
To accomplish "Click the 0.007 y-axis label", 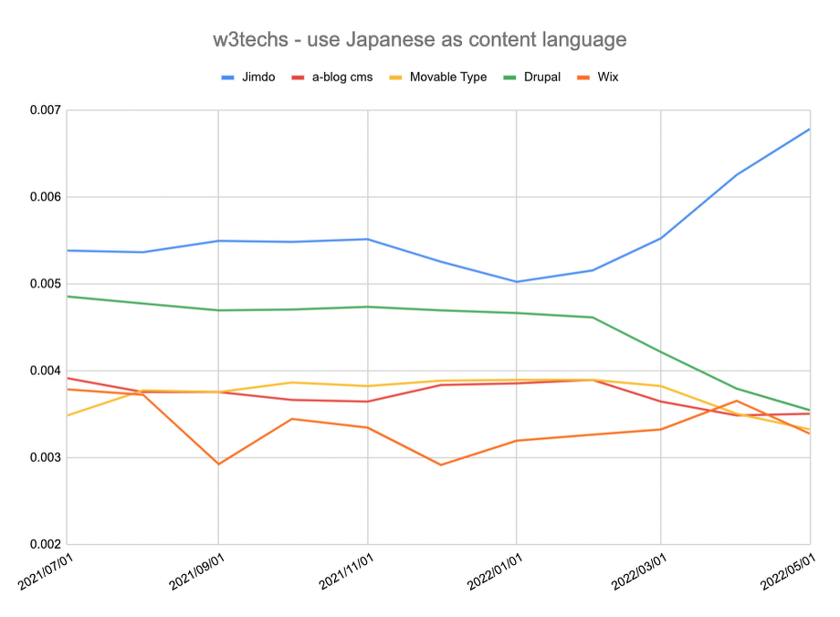I will pos(44,110).
